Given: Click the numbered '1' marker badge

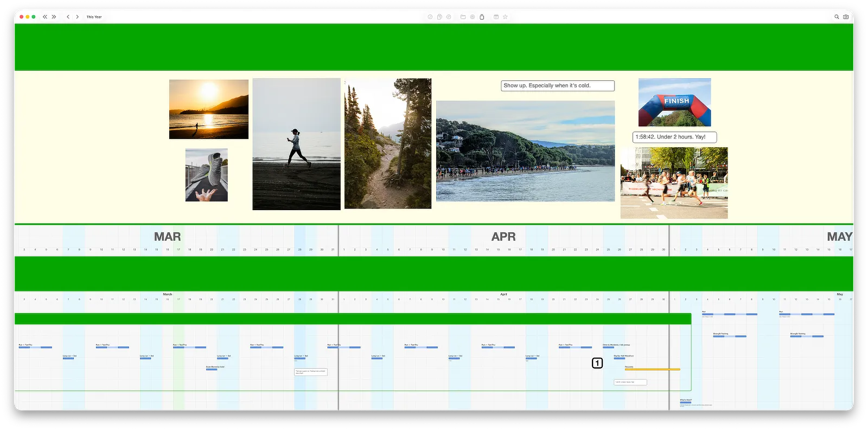Looking at the screenshot, I should pyautogui.click(x=597, y=363).
